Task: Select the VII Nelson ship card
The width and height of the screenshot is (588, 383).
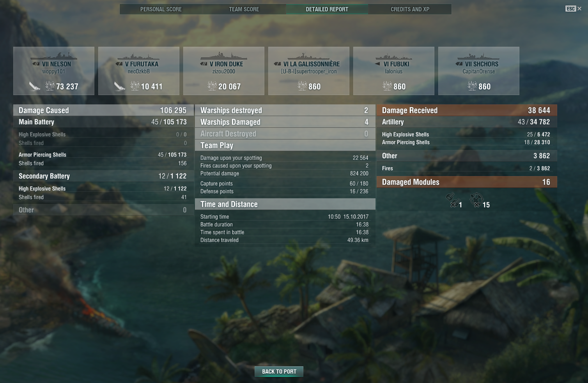Action: click(x=54, y=71)
